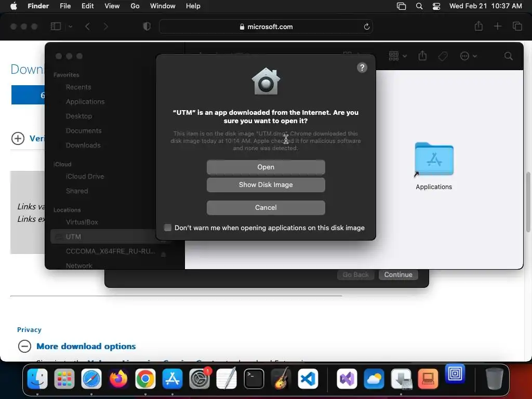Select VirtualBox in Finder sidebar locations
This screenshot has height=399, width=532.
82,222
